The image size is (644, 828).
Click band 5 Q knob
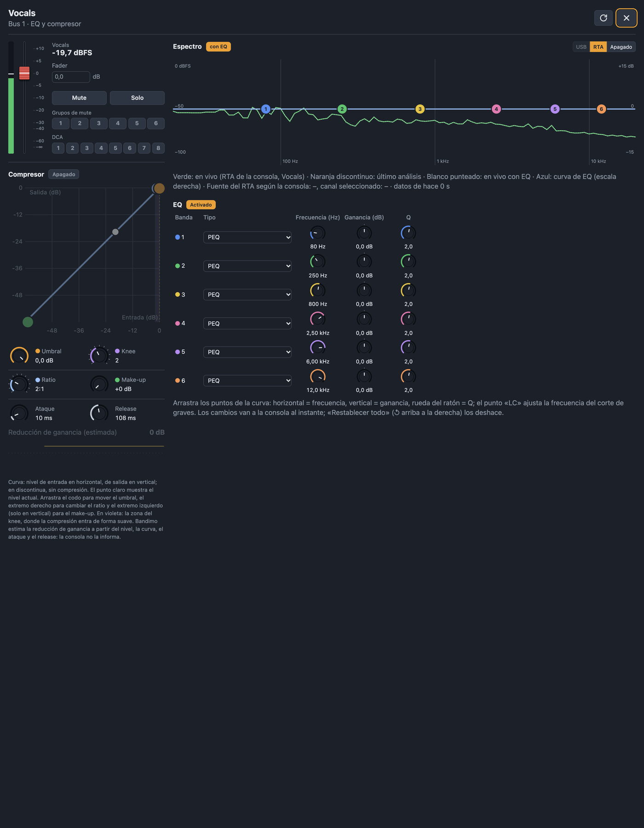pos(408,348)
